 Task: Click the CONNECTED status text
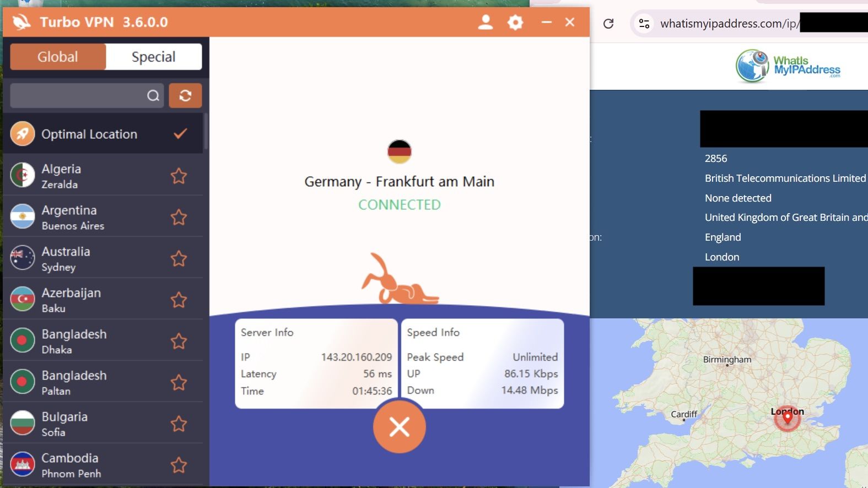(400, 205)
